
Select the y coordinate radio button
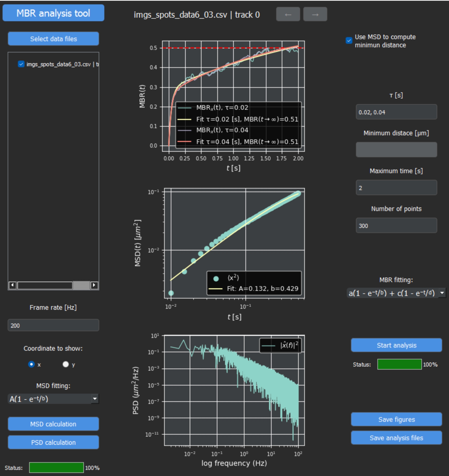(66, 364)
